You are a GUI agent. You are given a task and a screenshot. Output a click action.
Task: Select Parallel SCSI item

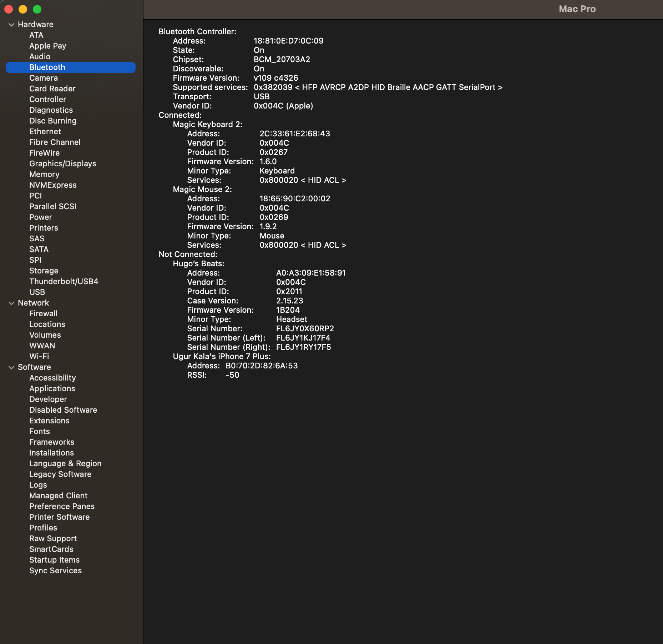tap(53, 206)
